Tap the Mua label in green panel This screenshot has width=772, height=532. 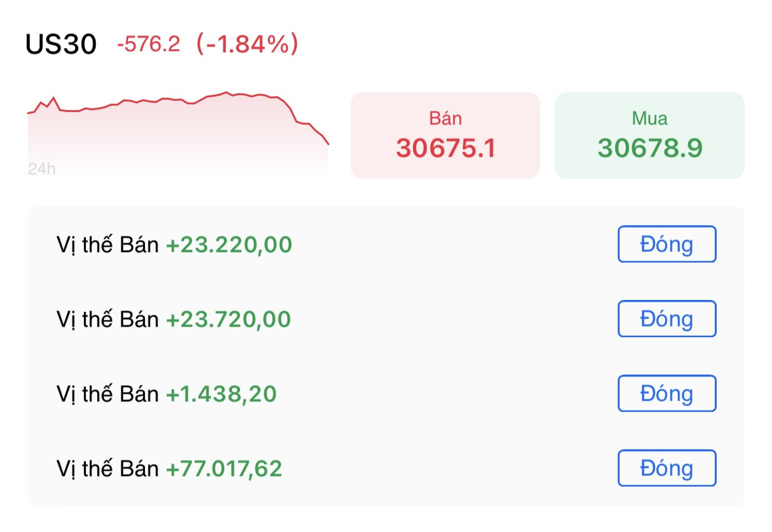[x=650, y=118]
